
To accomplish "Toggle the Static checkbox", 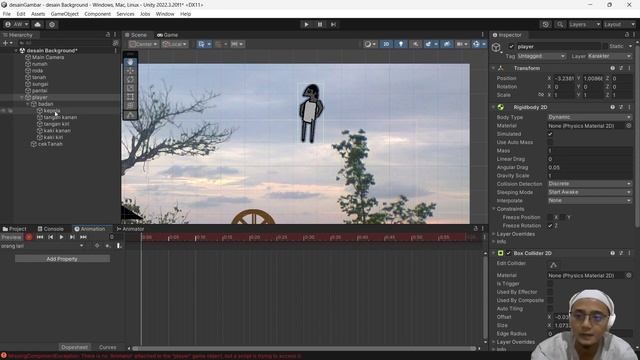I will pos(606,47).
